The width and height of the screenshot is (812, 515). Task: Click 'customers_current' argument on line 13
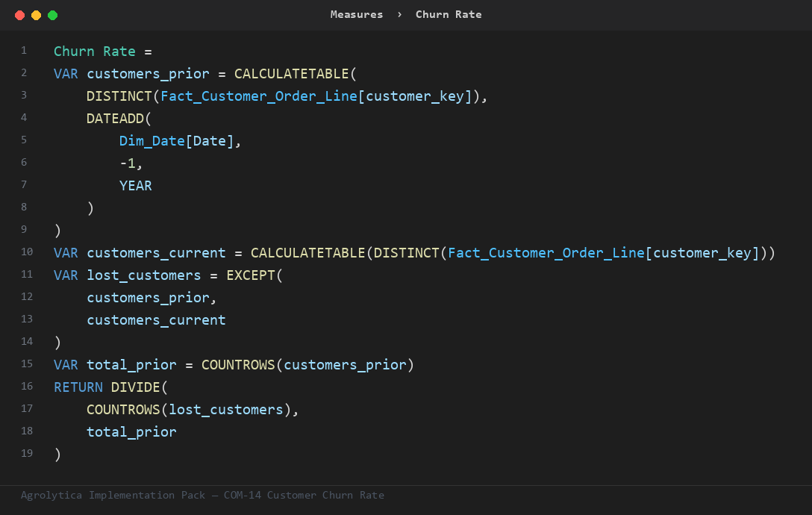[157, 319]
